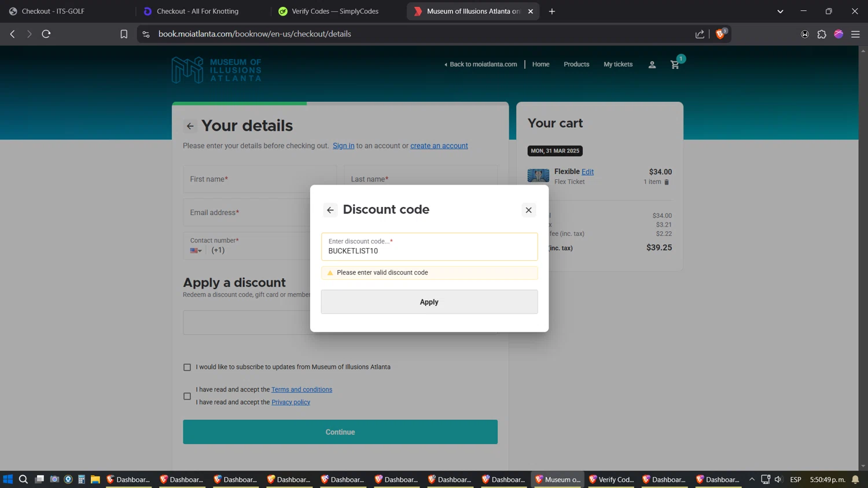Switch to Checkout - All For Knotting tab
The height and width of the screenshot is (488, 868).
click(203, 11)
